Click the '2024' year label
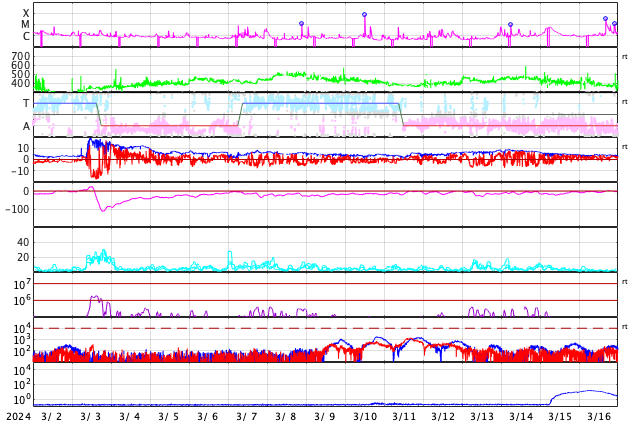634x424 pixels. pyautogui.click(x=19, y=417)
